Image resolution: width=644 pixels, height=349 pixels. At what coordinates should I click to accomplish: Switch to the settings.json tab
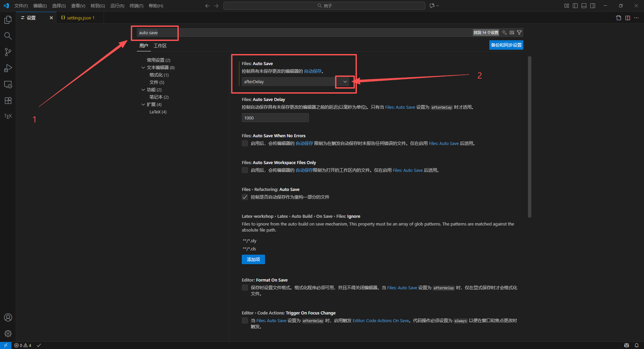80,18
